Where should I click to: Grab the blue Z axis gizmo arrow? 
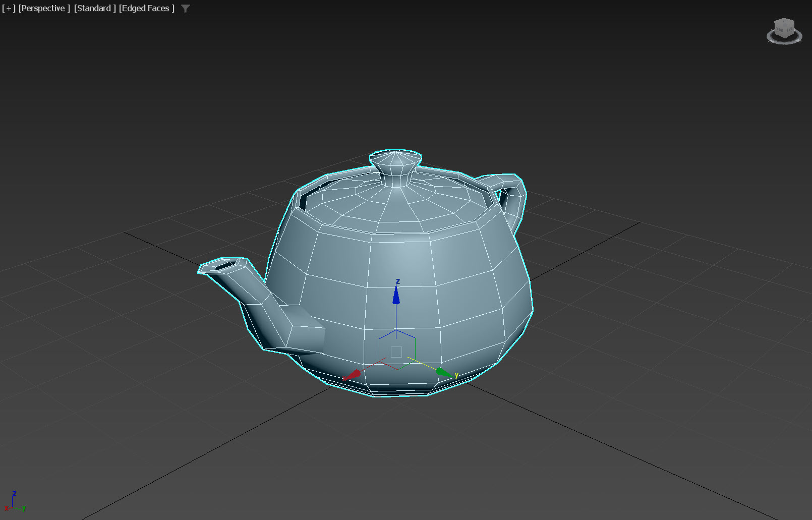tap(396, 295)
